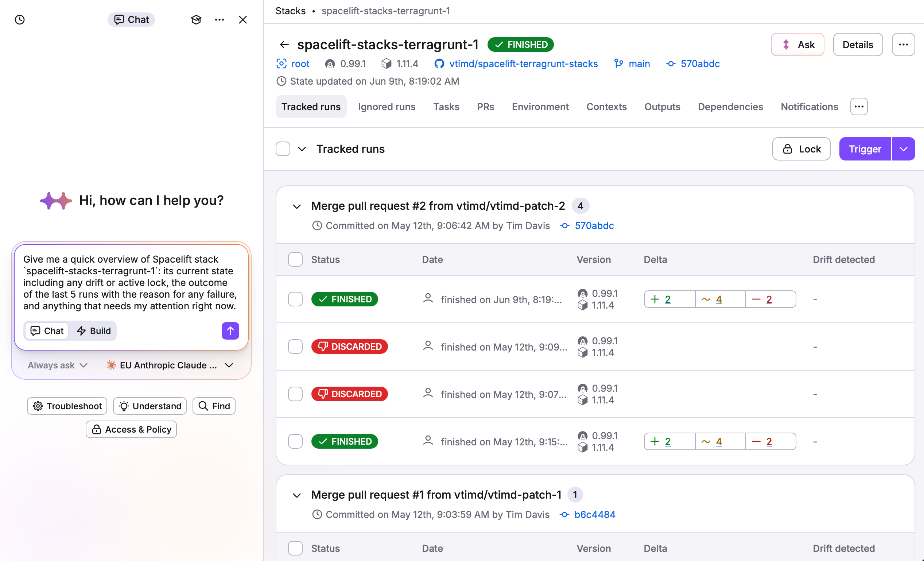Open the Notifications tab
Viewport: 924px width, 561px height.
(809, 107)
